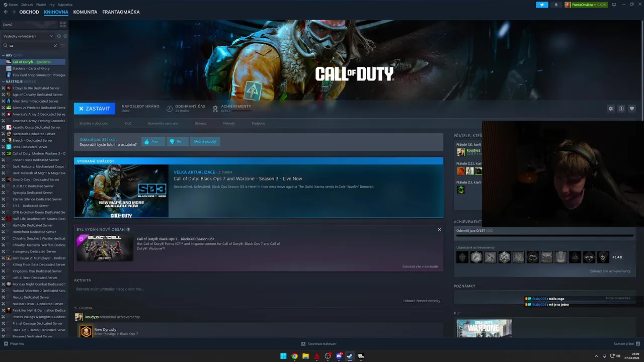This screenshot has height=362, width=644.
Task: Recommend the game with Ano button
Action: click(153, 141)
